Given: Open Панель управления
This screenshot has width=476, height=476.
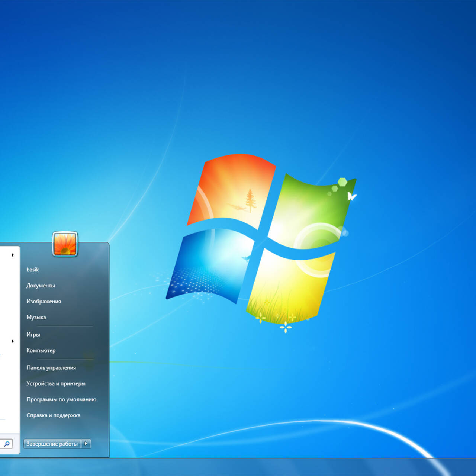Looking at the screenshot, I should tap(51, 367).
